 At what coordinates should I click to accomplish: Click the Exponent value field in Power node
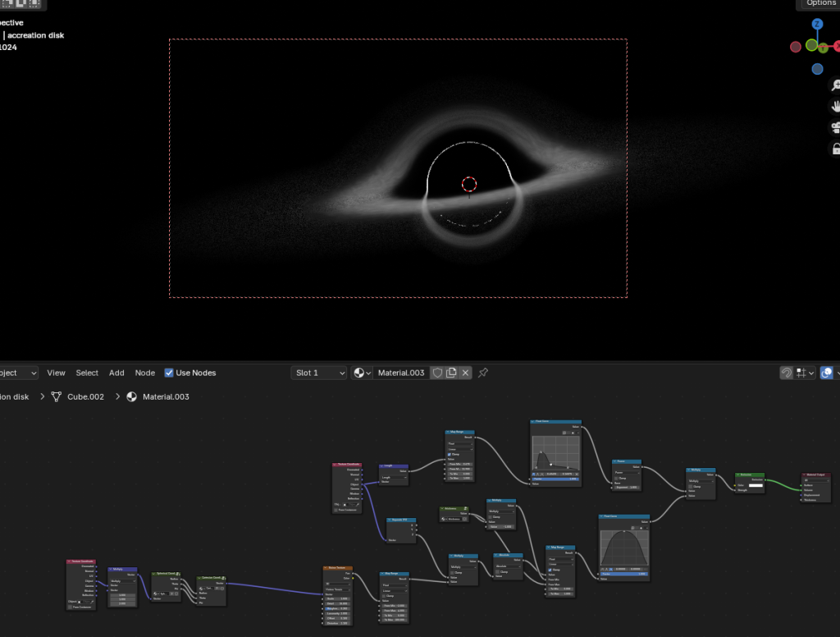(627, 488)
